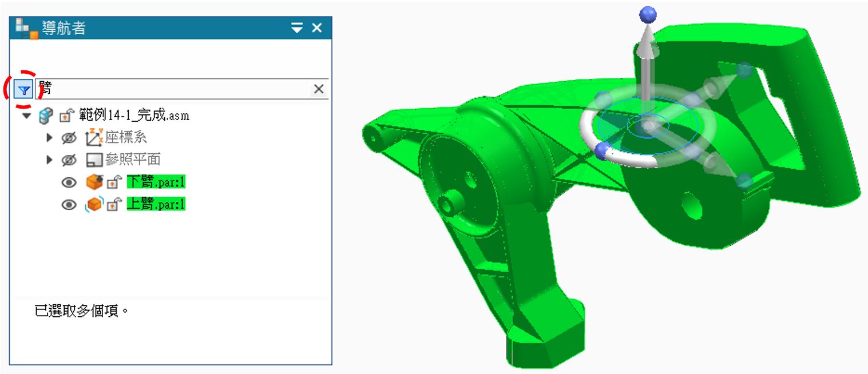Screen dimensions: 868x374
Task: Open the 導航者 panel options dropdown arrow
Action: (296, 27)
